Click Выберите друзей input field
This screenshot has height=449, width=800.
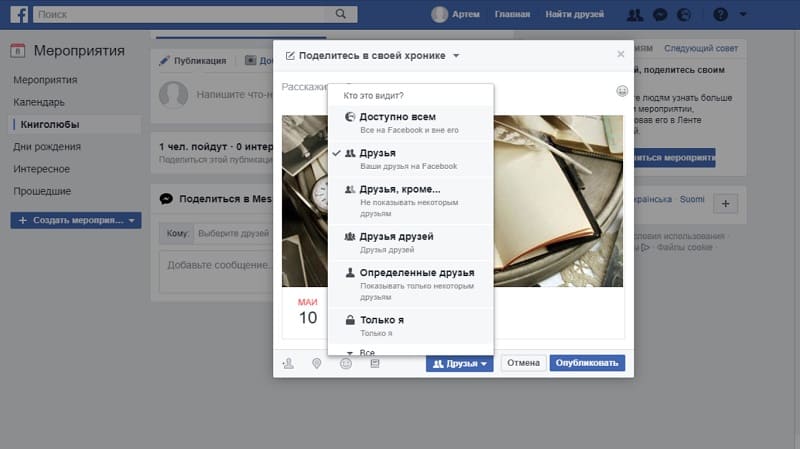click(x=233, y=233)
